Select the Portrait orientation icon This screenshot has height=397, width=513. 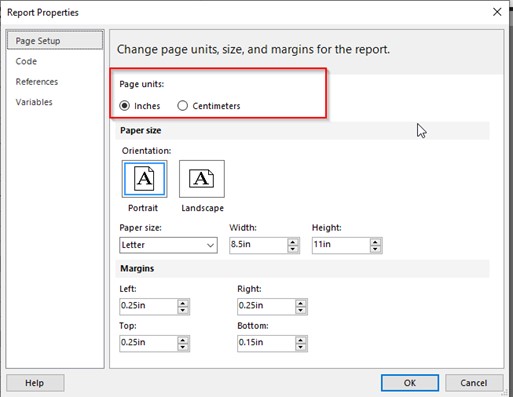click(x=144, y=179)
